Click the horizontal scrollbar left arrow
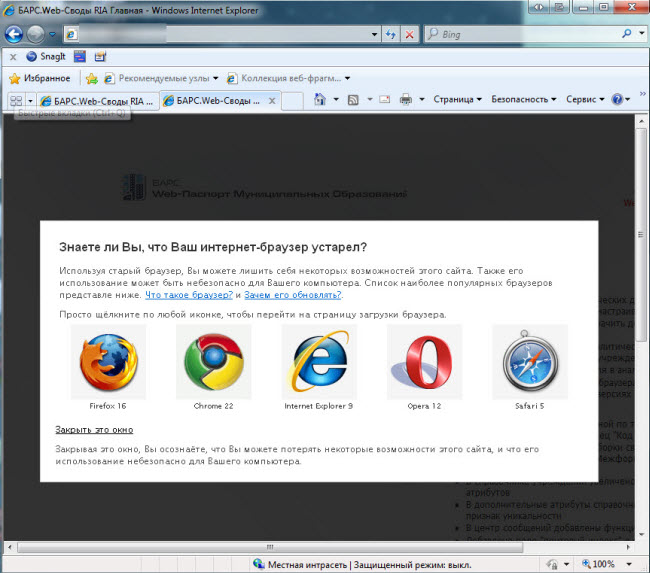 [10, 547]
